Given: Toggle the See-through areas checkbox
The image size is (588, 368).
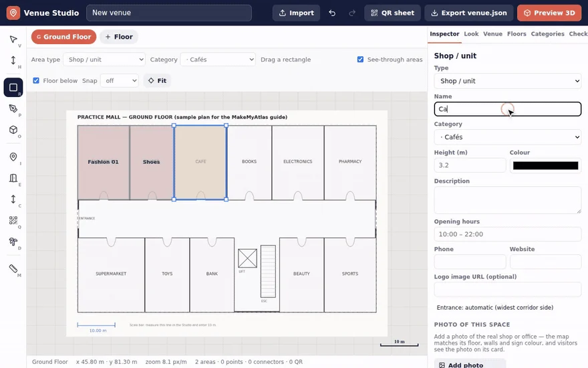Looking at the screenshot, I should click(360, 60).
